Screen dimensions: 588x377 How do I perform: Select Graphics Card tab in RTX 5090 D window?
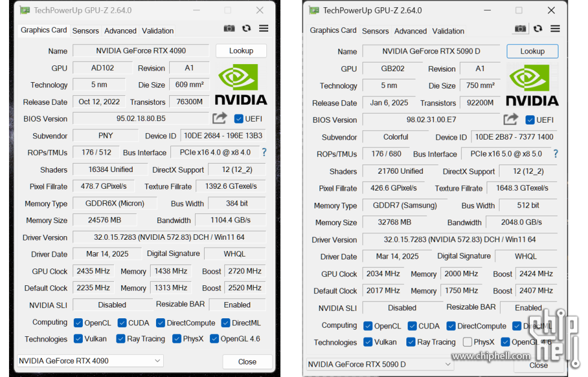coord(333,31)
